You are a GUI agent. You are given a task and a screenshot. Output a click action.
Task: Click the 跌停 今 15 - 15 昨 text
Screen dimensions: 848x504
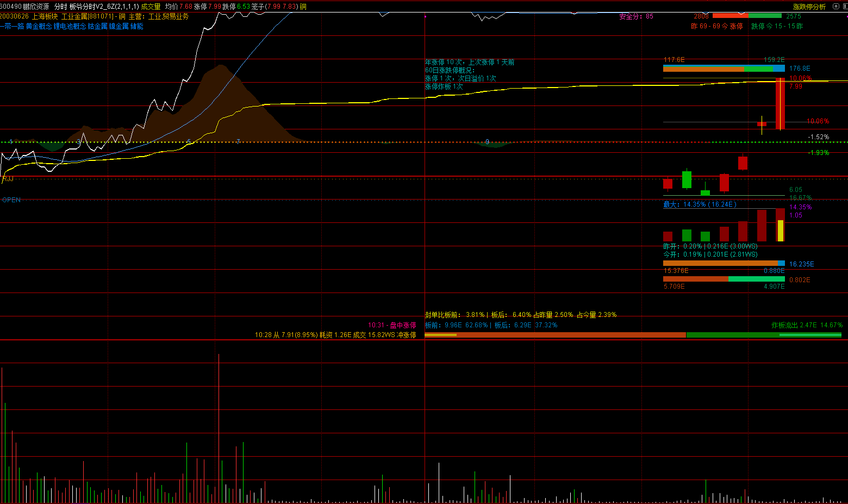pos(777,26)
